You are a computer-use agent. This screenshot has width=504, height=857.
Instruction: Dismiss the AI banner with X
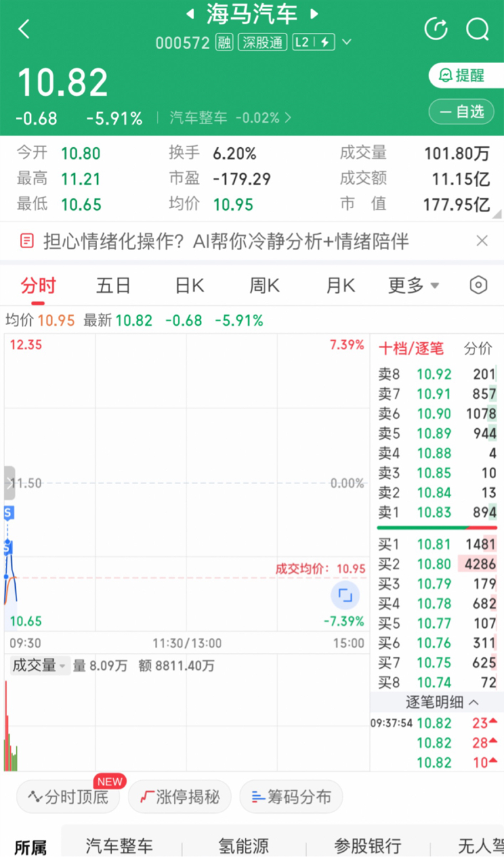482,241
